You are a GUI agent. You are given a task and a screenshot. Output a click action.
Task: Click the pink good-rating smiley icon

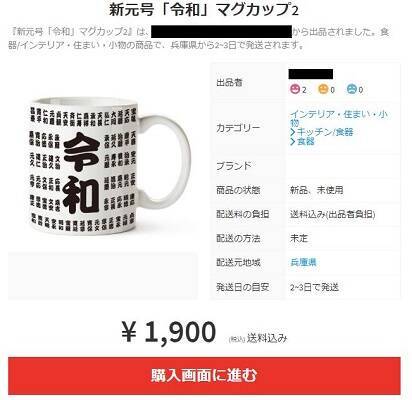click(x=295, y=89)
